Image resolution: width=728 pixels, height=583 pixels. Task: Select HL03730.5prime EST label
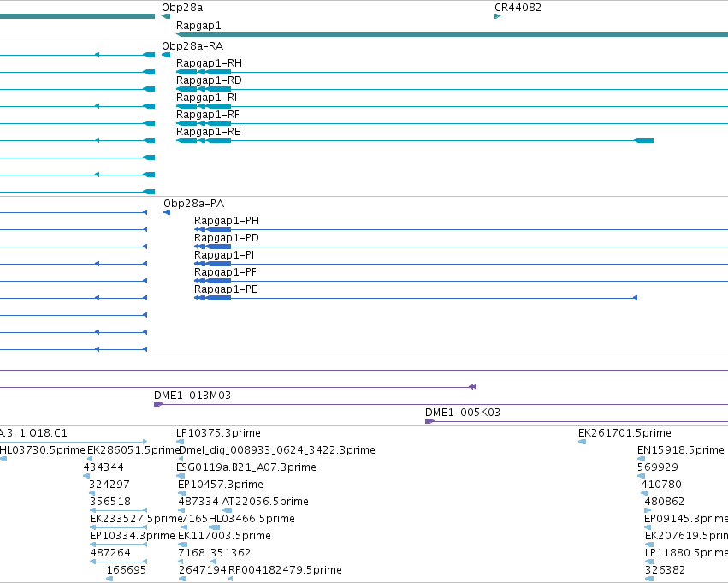[43, 450]
